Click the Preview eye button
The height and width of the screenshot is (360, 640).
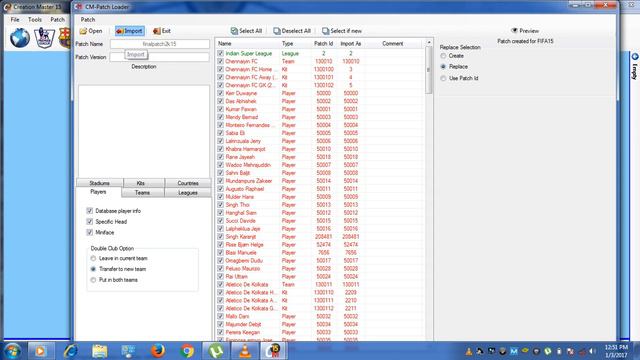(x=525, y=31)
